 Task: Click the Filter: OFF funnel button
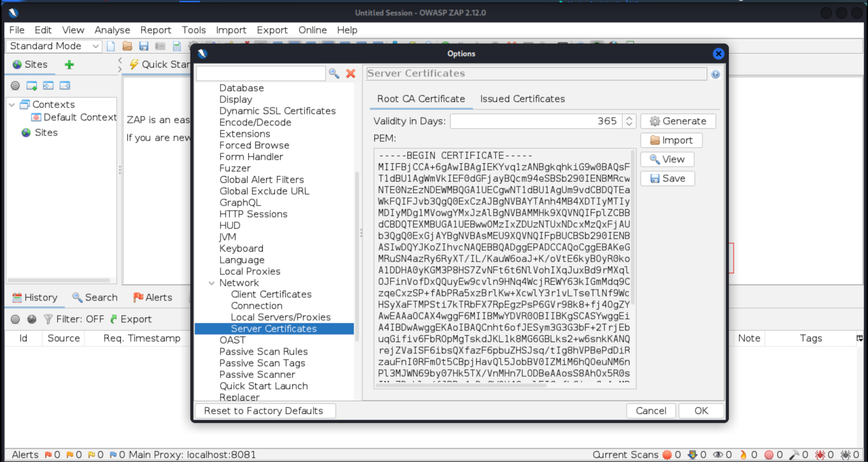click(73, 319)
